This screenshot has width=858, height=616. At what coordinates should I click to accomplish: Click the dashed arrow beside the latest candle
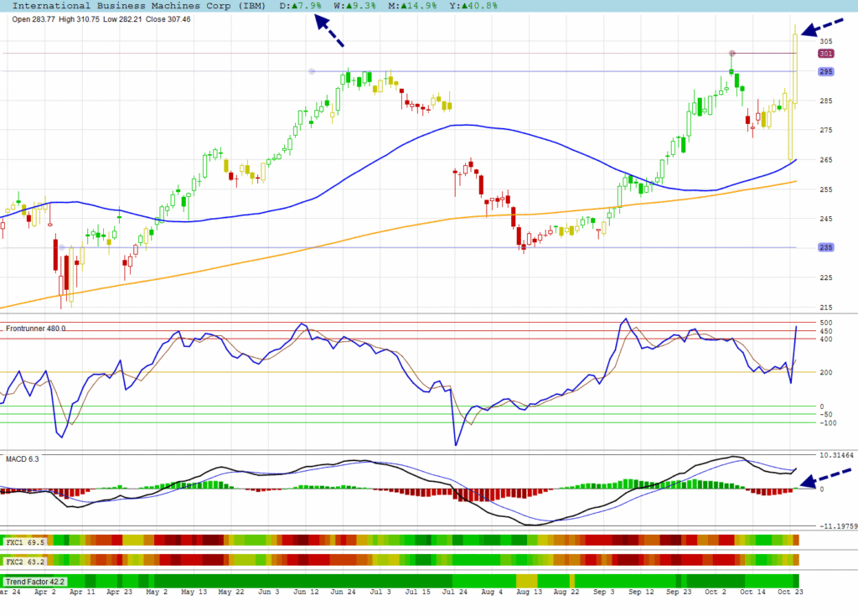(x=822, y=27)
